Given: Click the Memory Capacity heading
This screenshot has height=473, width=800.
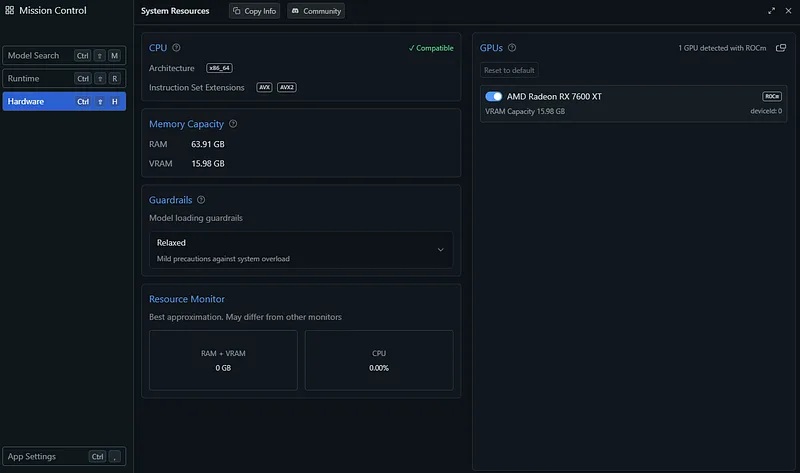Looking at the screenshot, I should pyautogui.click(x=186, y=124).
